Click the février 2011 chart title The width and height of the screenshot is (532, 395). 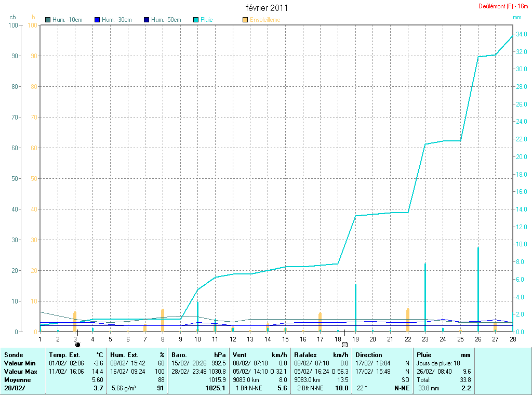[x=267, y=8]
